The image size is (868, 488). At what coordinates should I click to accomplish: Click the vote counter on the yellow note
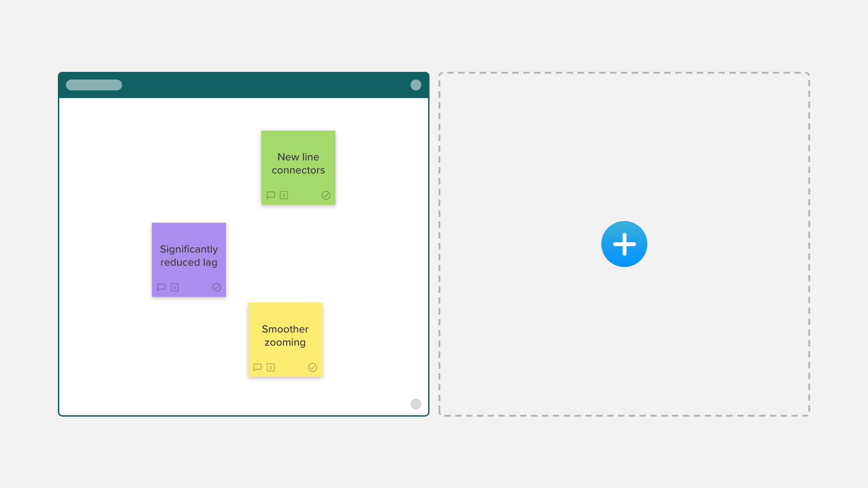[271, 367]
